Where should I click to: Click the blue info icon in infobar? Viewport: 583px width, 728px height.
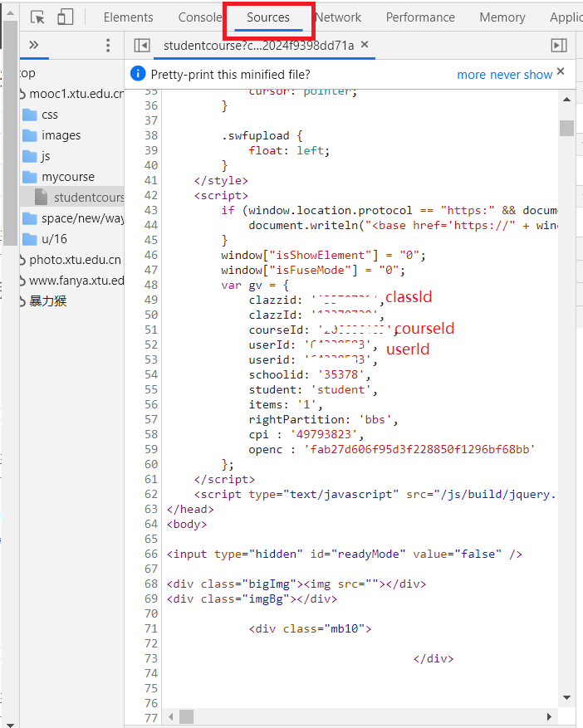coord(139,74)
